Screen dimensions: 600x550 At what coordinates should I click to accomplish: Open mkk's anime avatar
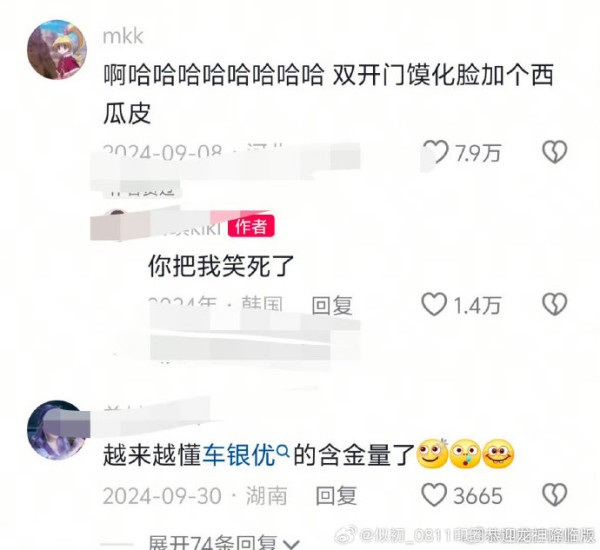coord(57,49)
